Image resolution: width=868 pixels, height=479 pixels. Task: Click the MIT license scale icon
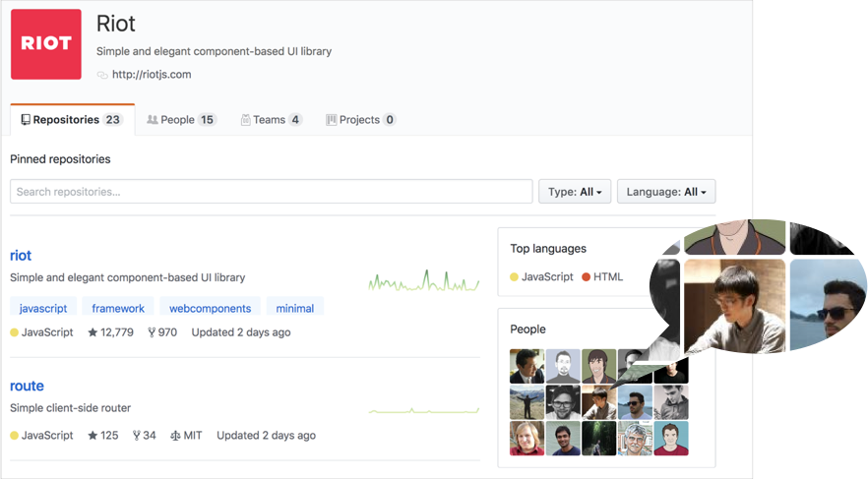click(x=175, y=436)
